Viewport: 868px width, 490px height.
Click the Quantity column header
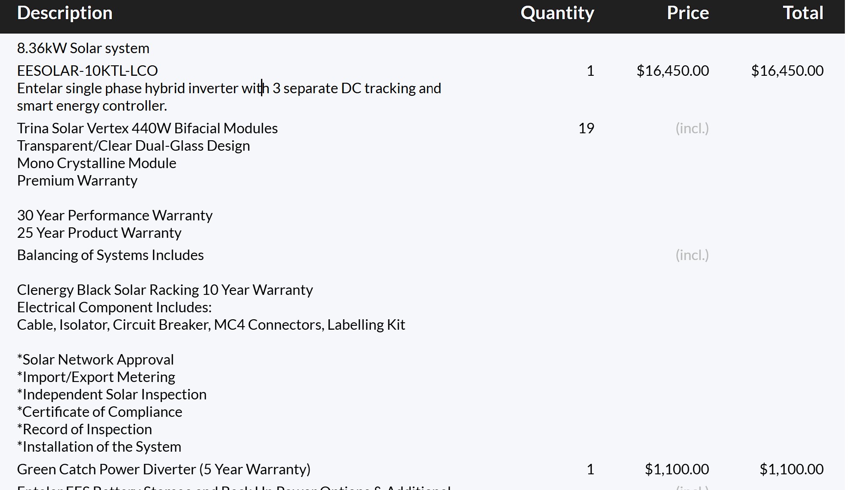557,13
